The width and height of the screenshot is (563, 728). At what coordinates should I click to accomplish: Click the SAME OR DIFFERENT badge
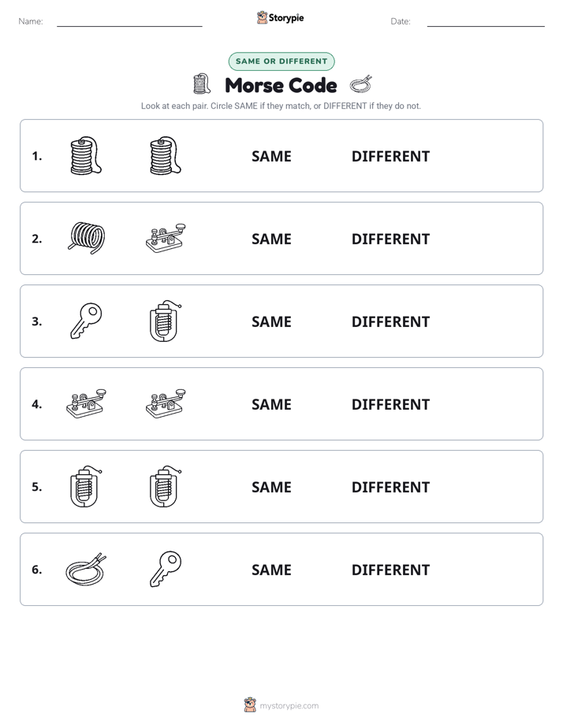pos(281,61)
